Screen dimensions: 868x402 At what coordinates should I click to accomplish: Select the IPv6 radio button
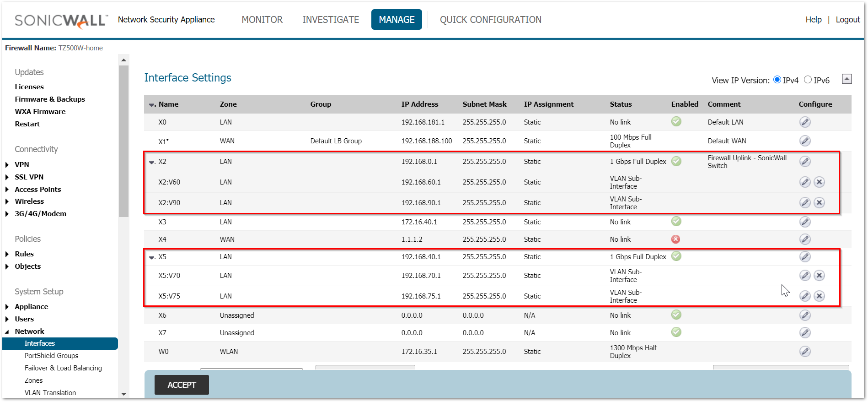click(808, 80)
